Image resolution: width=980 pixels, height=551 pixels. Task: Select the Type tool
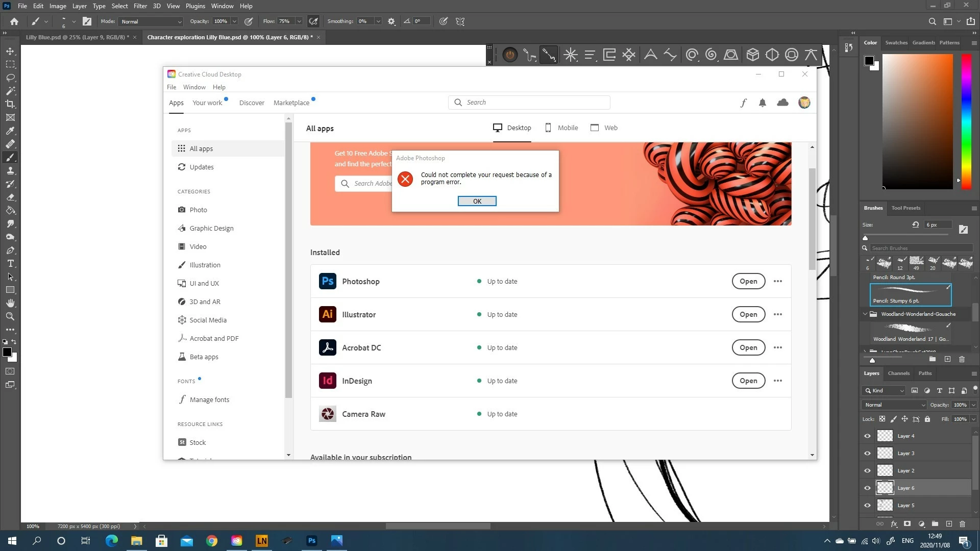point(10,264)
